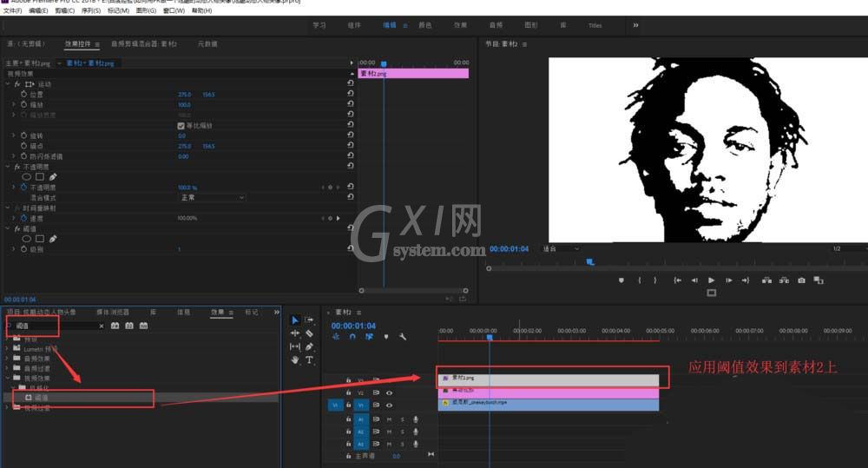Collapse the threshold effect group

point(7,228)
